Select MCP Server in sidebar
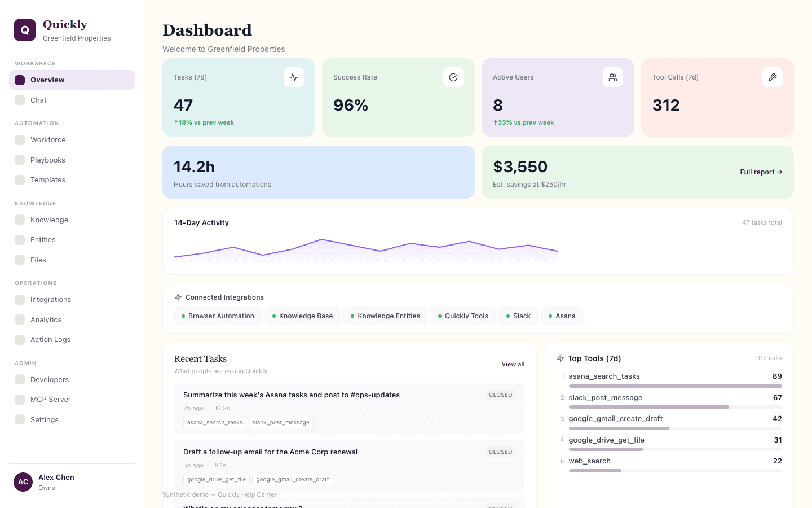 (72, 400)
